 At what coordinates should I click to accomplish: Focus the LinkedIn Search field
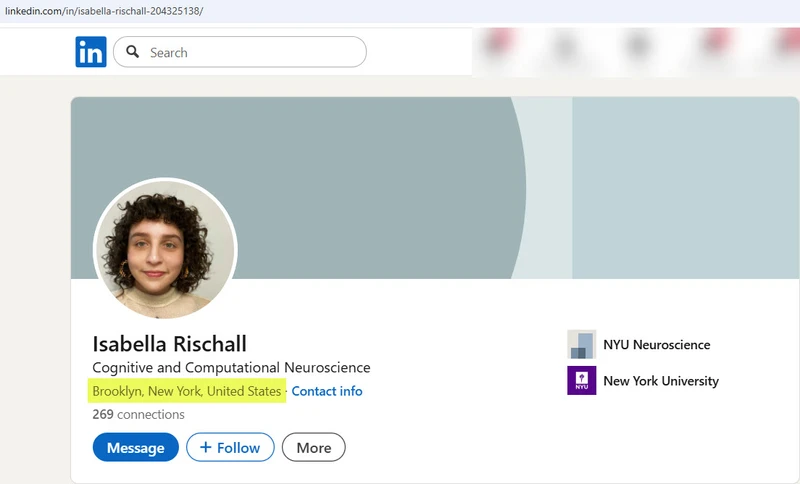pos(250,52)
